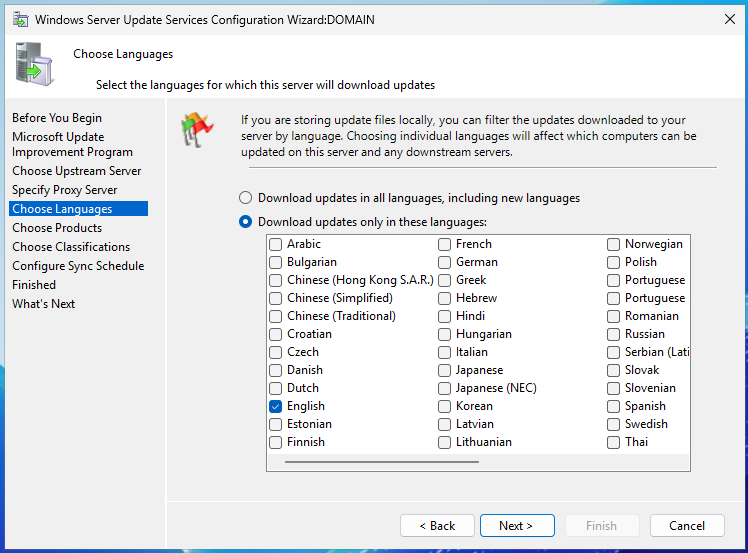
Task: Go to the Before You Begin step
Action: [x=57, y=118]
